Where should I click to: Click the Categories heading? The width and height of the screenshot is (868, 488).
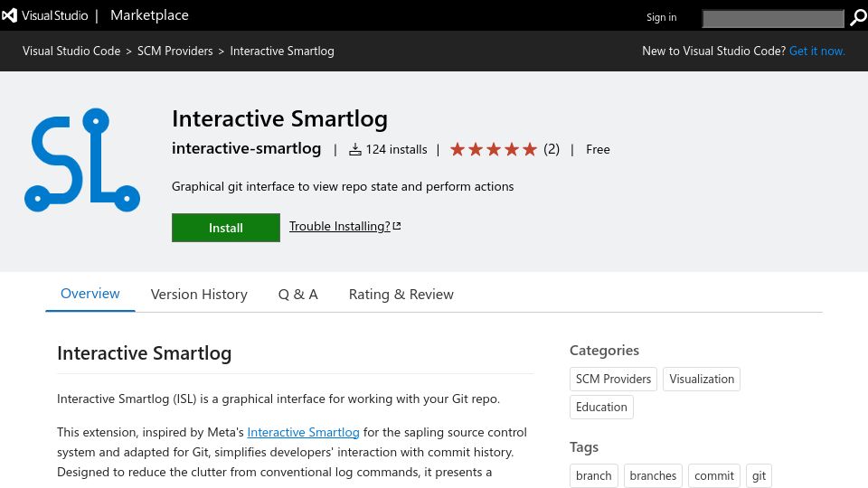coord(604,351)
